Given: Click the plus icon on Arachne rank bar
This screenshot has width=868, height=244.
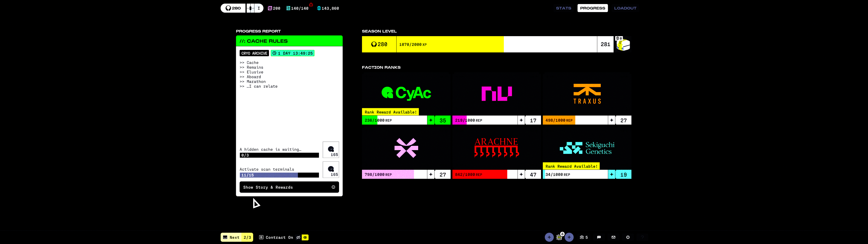Looking at the screenshot, I should click(x=521, y=174).
